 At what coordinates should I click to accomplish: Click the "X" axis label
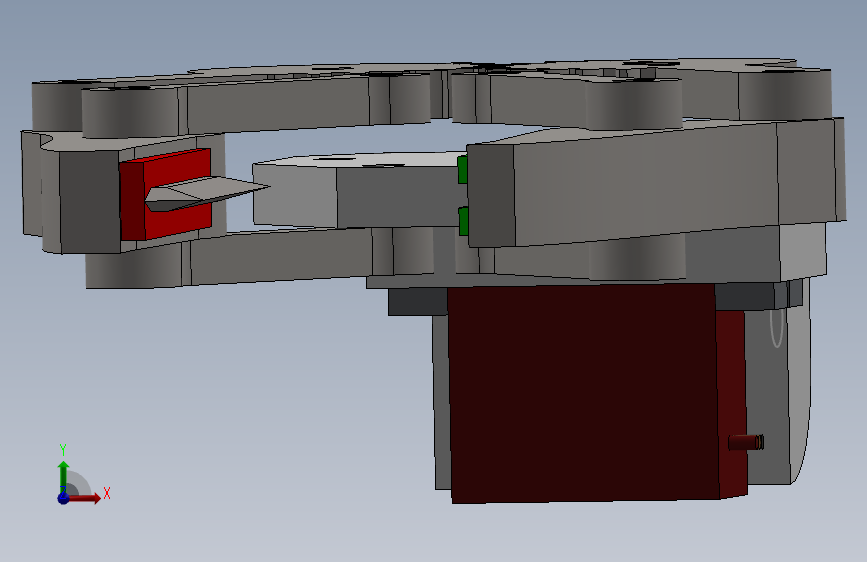[x=107, y=493]
